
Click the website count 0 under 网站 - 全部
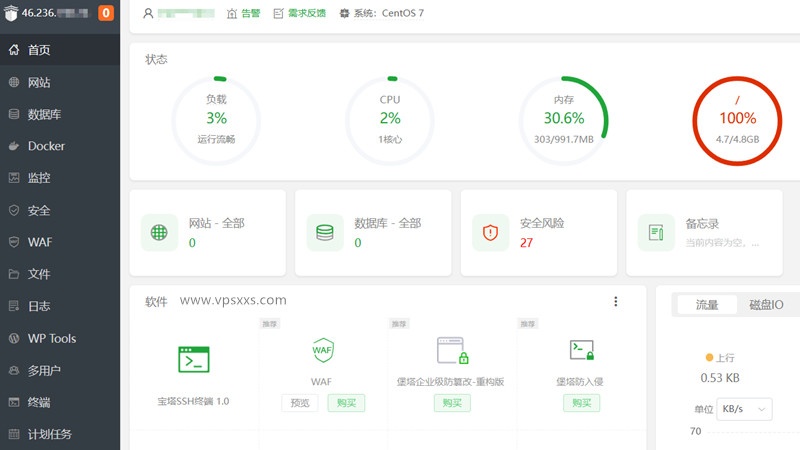click(x=192, y=243)
